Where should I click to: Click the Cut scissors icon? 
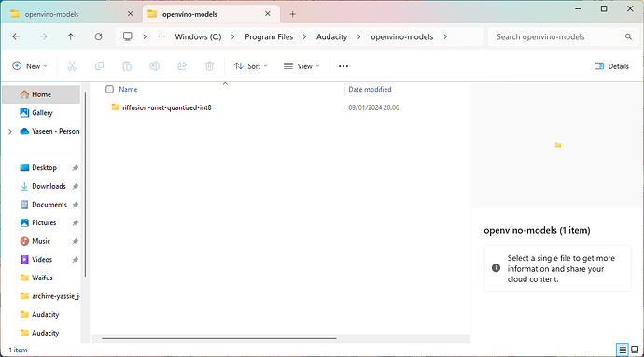click(x=72, y=66)
